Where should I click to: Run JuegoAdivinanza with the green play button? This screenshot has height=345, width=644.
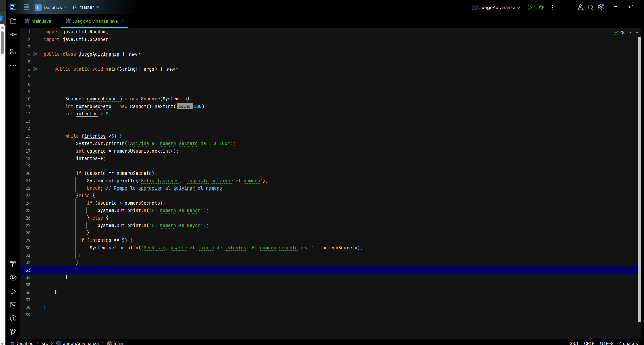point(530,7)
